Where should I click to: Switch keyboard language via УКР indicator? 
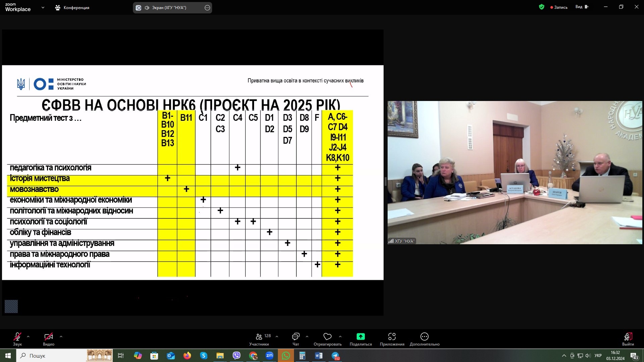(598, 356)
